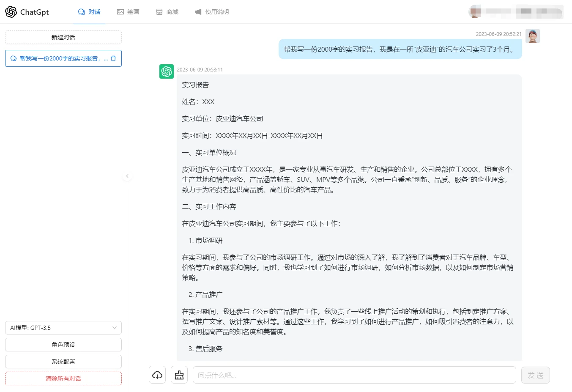Click the picture icon beside 绘画
572x392 pixels.
120,12
